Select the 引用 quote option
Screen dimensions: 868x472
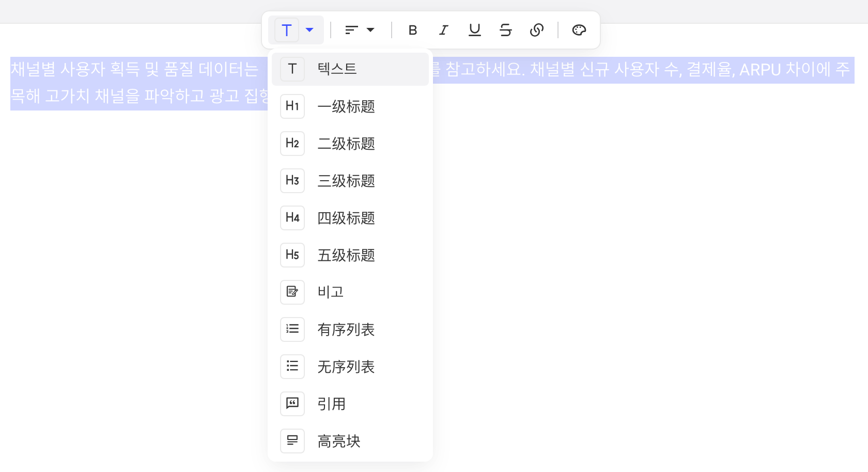[350, 404]
